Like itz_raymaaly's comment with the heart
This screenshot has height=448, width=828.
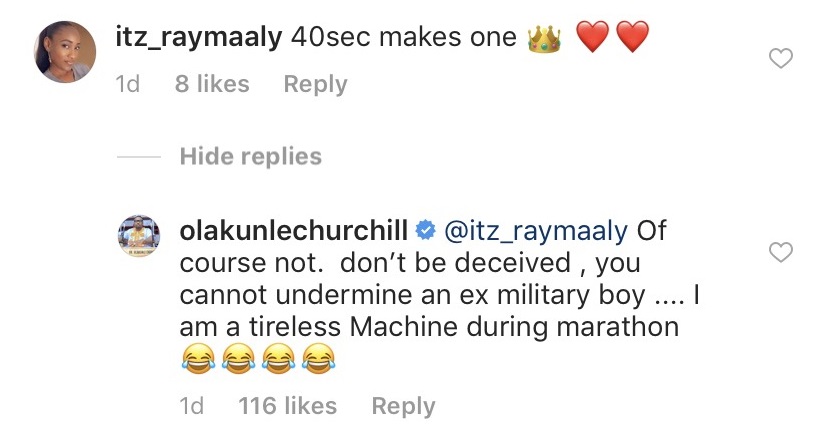tap(779, 60)
